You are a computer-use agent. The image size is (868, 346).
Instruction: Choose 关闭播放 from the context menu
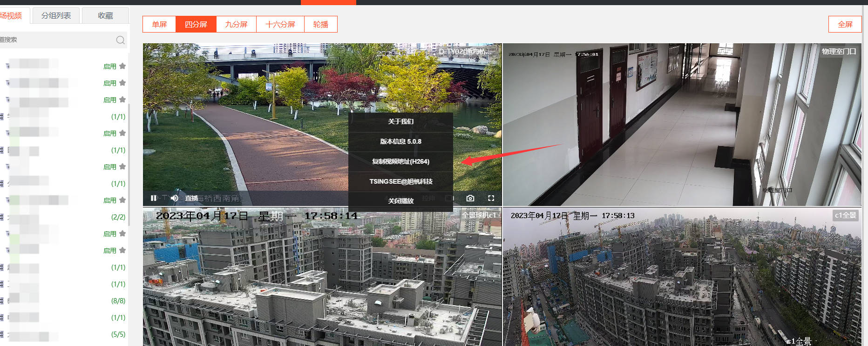point(400,201)
